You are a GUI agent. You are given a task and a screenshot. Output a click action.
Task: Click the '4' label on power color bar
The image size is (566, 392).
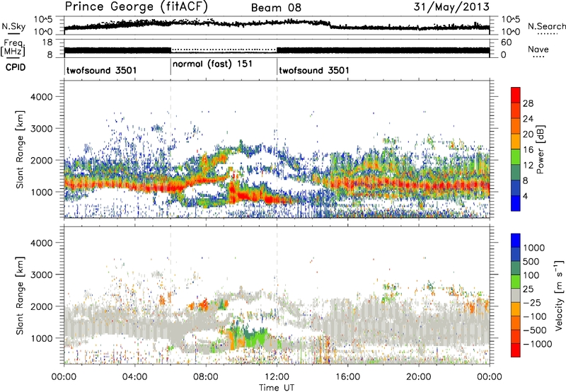(x=526, y=197)
